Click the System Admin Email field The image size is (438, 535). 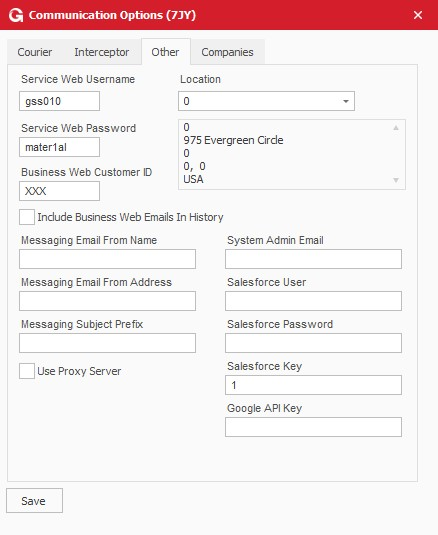313,259
